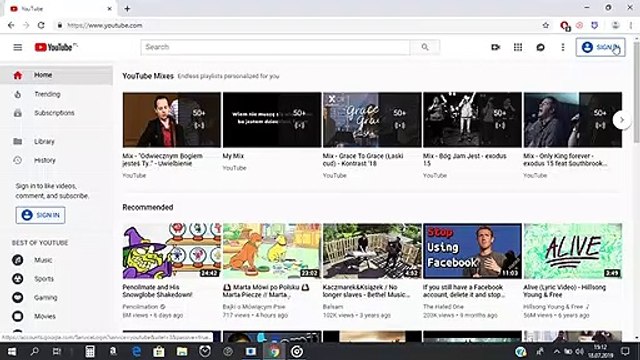Screen dimensions: 640x360
Task: Click the sidebar SIGN IN button
Action: coord(40,215)
